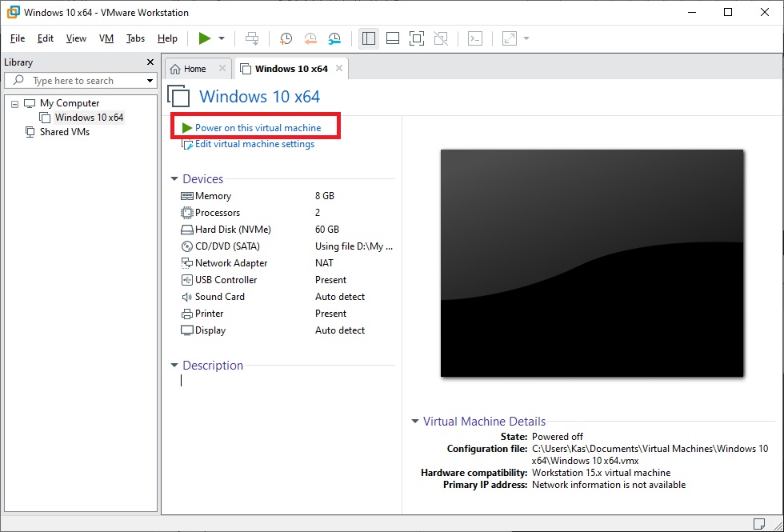The width and height of the screenshot is (784, 532).
Task: Click the USB Controller device icon
Action: (187, 280)
